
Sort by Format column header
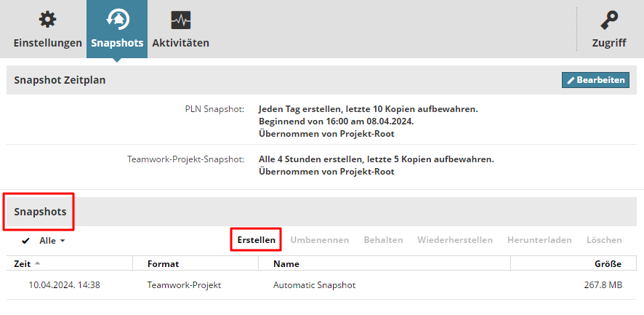163,264
